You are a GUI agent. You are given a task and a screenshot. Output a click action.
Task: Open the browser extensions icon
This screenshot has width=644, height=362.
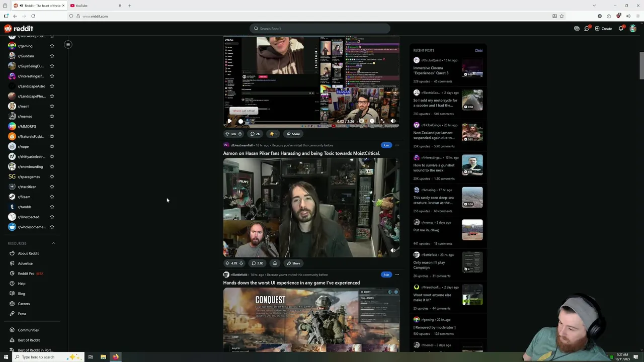(609, 16)
